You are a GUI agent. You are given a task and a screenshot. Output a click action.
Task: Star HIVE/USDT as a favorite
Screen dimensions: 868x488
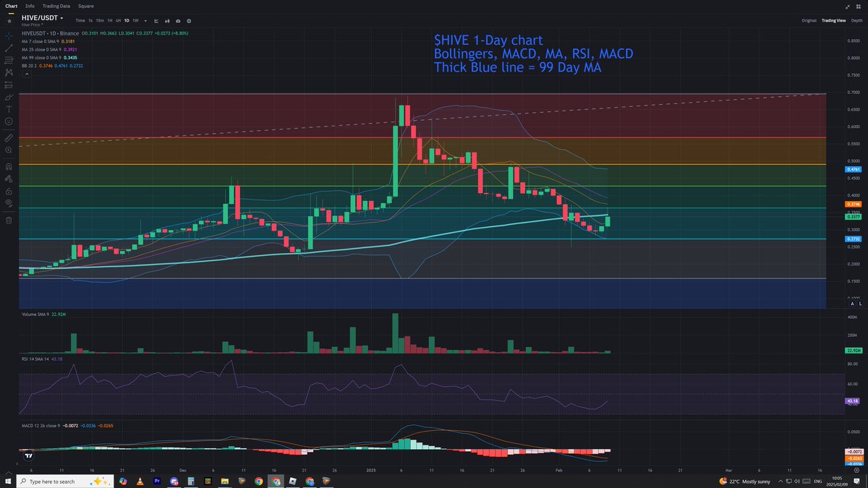coord(9,21)
